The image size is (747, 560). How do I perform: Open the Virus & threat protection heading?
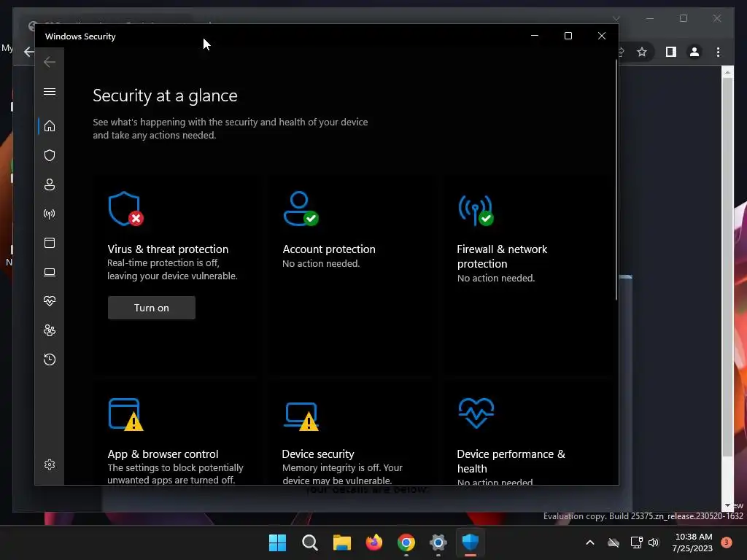click(168, 249)
